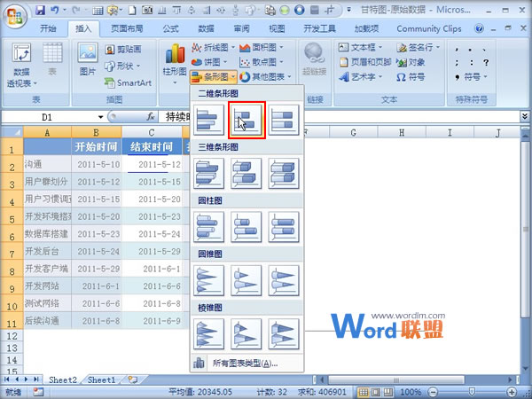This screenshot has width=532, height=399.
Task: Open the 开发工具 (Developer) tab
Action: pyautogui.click(x=319, y=28)
